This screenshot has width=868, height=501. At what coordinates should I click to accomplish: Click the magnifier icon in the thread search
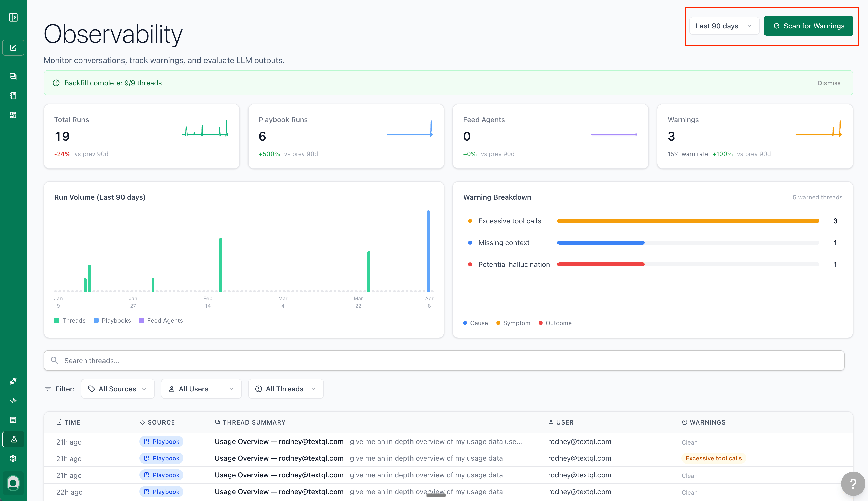tap(54, 360)
